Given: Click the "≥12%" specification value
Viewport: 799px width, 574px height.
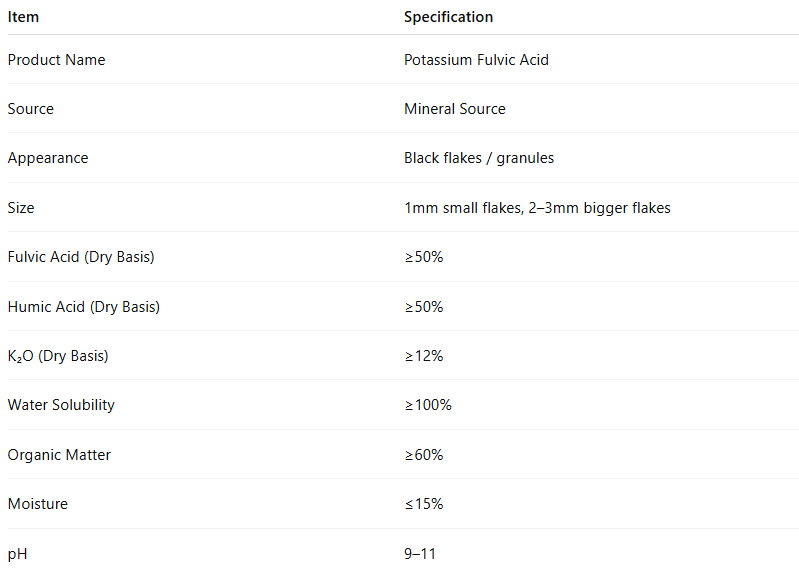Looking at the screenshot, I should pyautogui.click(x=423, y=356).
